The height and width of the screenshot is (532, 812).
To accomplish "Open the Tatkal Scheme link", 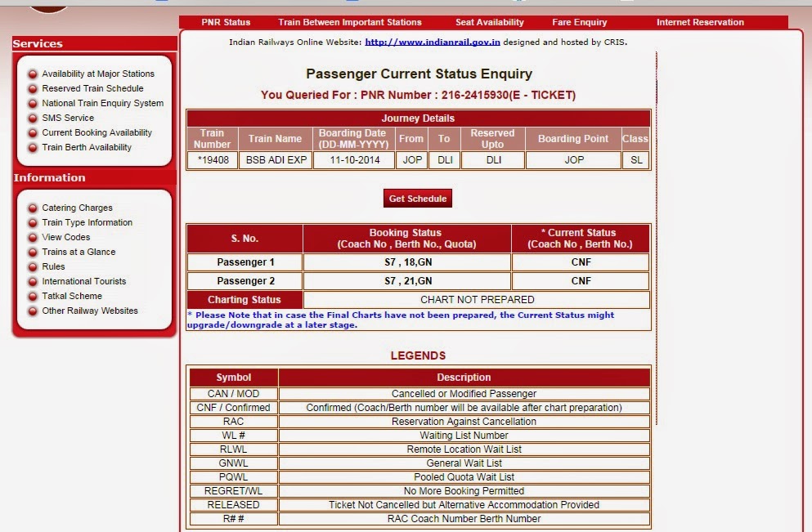I will point(72,296).
